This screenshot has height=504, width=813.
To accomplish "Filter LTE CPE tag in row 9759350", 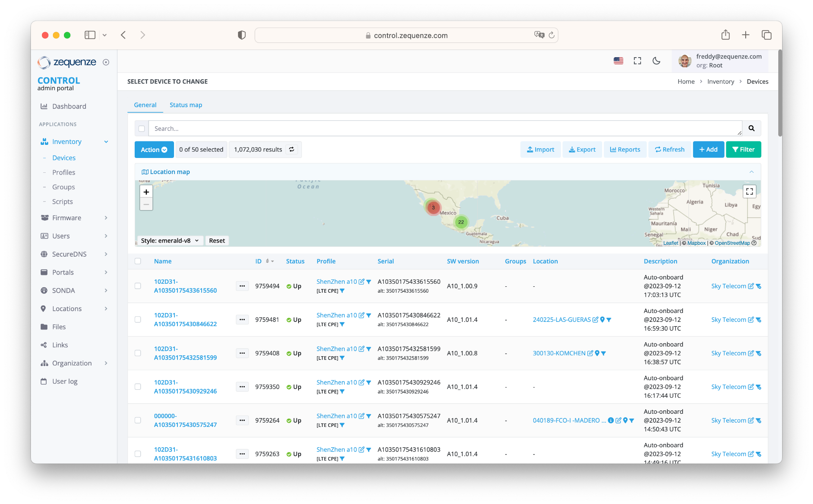I will (342, 392).
